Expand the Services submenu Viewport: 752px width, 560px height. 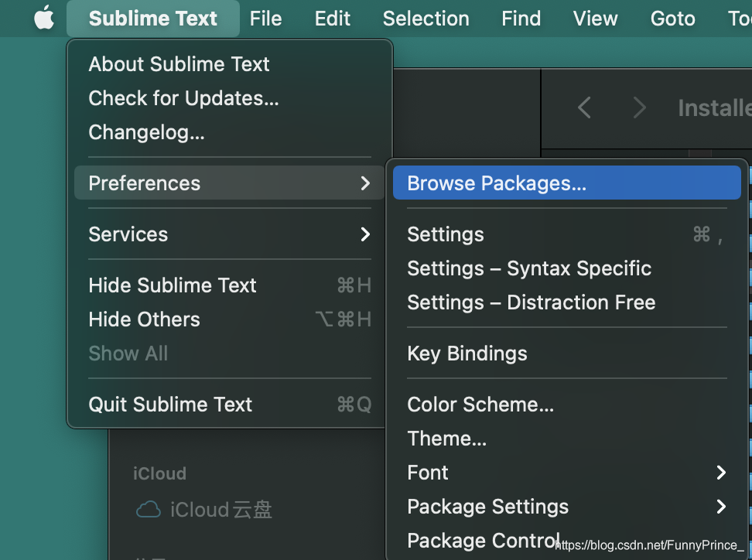click(x=230, y=234)
